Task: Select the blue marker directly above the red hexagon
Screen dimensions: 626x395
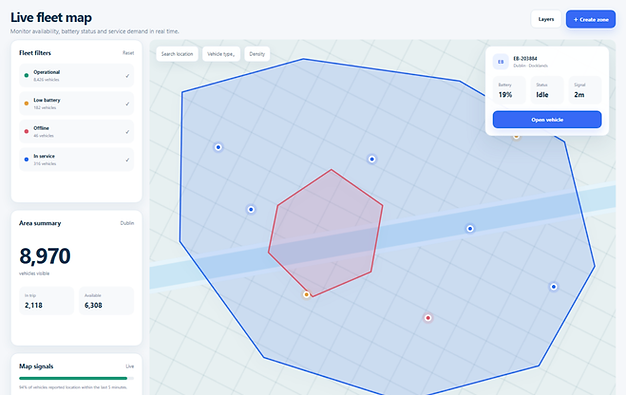Action: 372,159
